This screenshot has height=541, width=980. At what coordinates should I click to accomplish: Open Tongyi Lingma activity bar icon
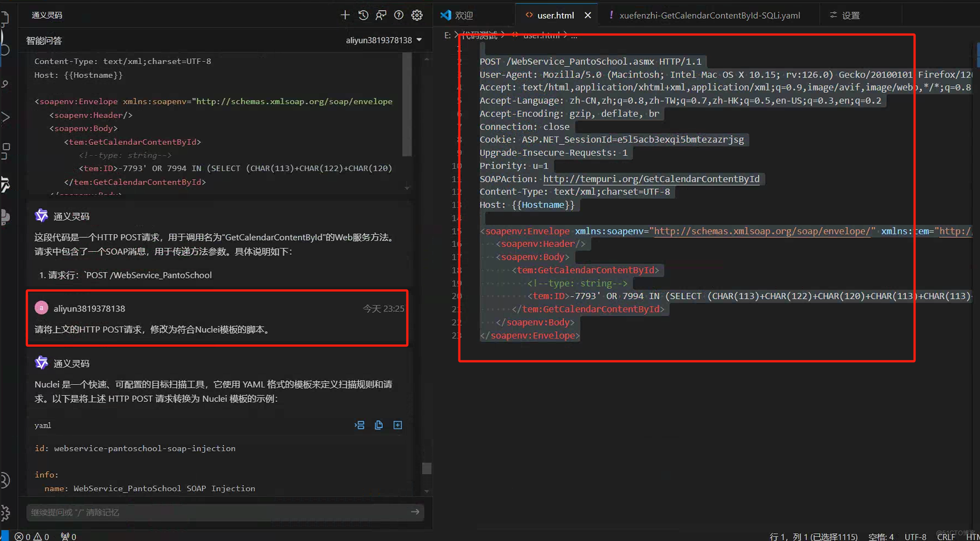coord(4,184)
